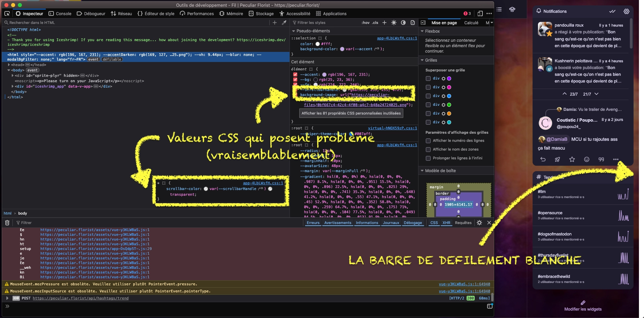Image resolution: width=644 pixels, height=318 pixels.
Task: Switch to the Console tab
Action: 60,13
